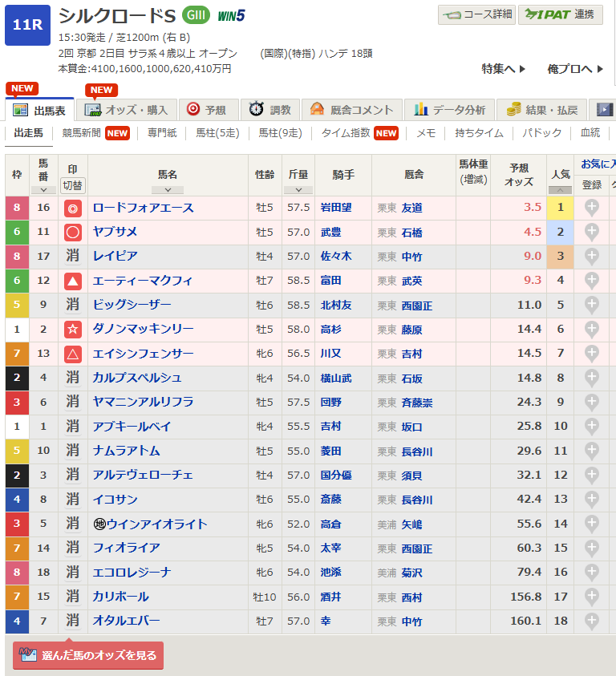Switch to 血統 sub-tab
The width and height of the screenshot is (616, 676).
click(590, 133)
